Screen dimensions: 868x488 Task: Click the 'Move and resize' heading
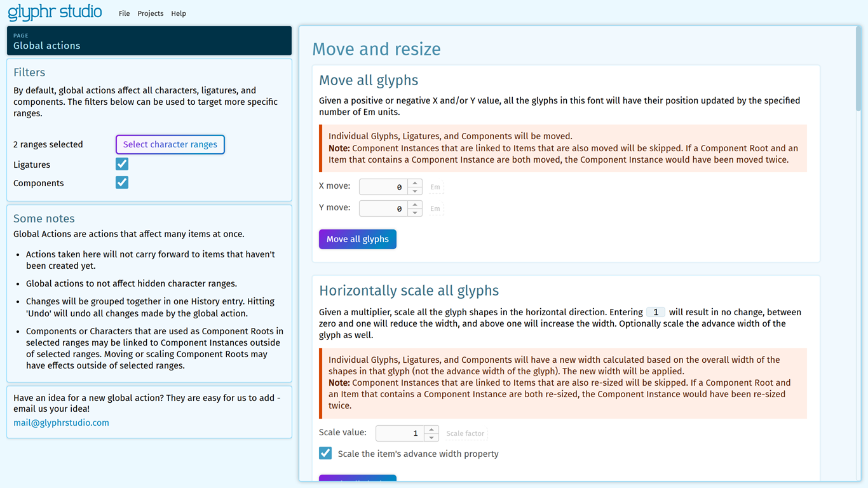pos(376,49)
